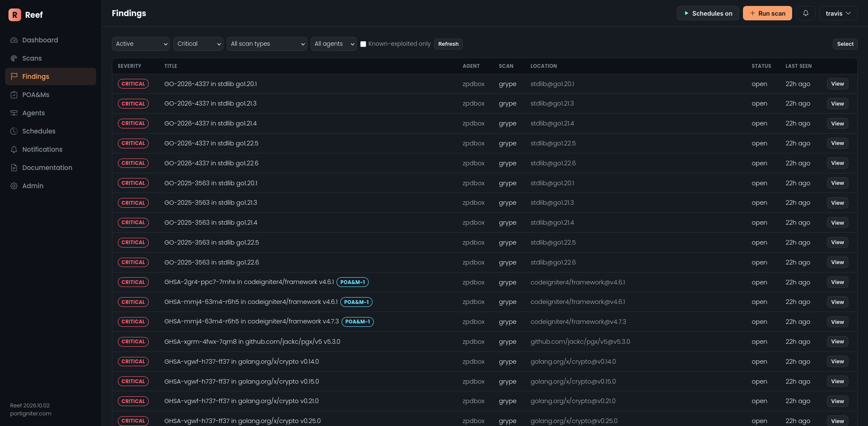
Task: Click the Notifications bell icon in sidebar
Action: [x=14, y=150]
